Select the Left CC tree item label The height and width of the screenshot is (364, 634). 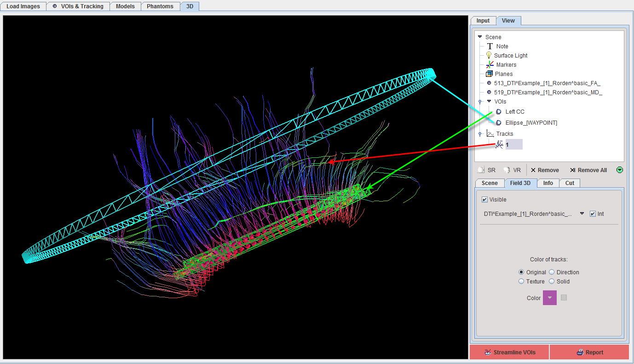point(515,112)
